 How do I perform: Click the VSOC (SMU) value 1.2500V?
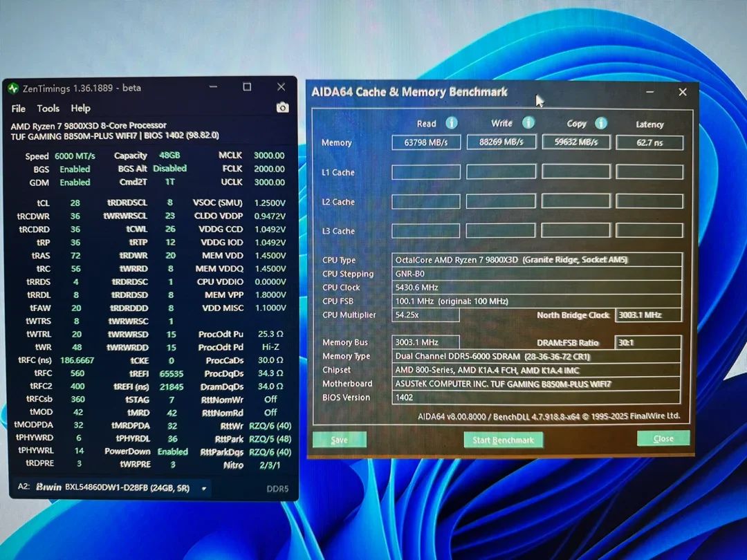tap(270, 203)
